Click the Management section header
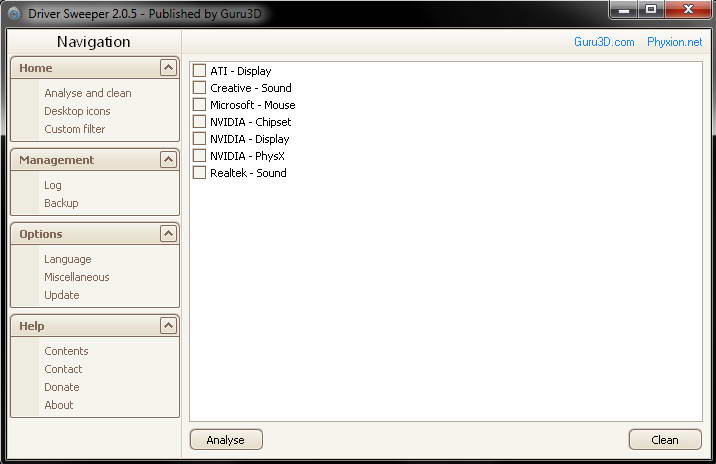 pyautogui.click(x=95, y=160)
